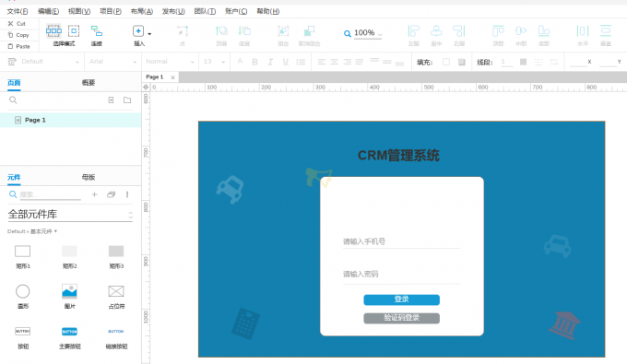Open the fill color swatch
The height and width of the screenshot is (364, 627).
pos(446,62)
